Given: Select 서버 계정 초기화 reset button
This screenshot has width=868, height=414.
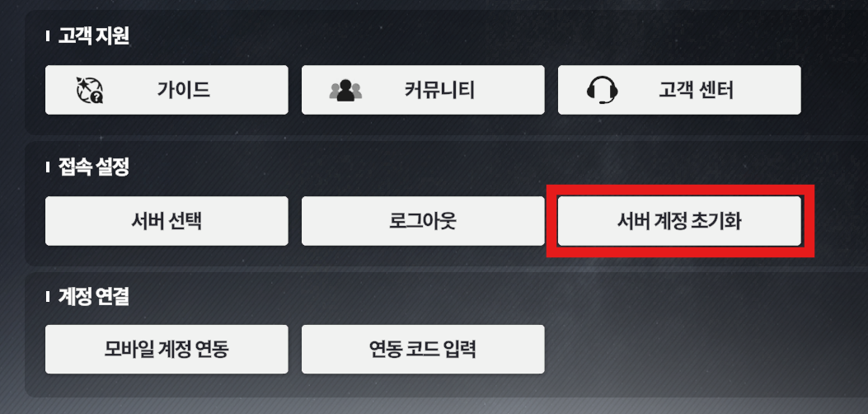Looking at the screenshot, I should 679,221.
